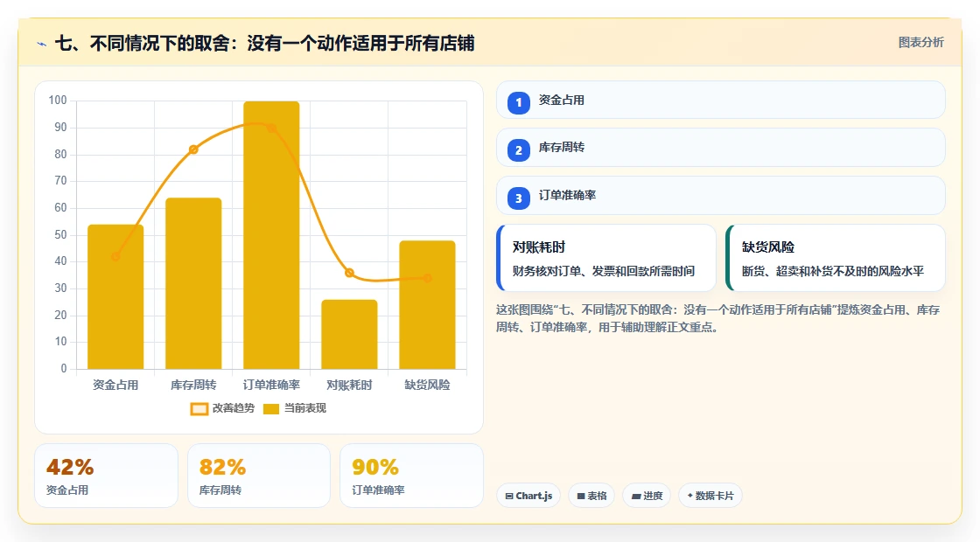Click the 资金占用 bar in the chart
980x542 pixels.
pos(115,296)
